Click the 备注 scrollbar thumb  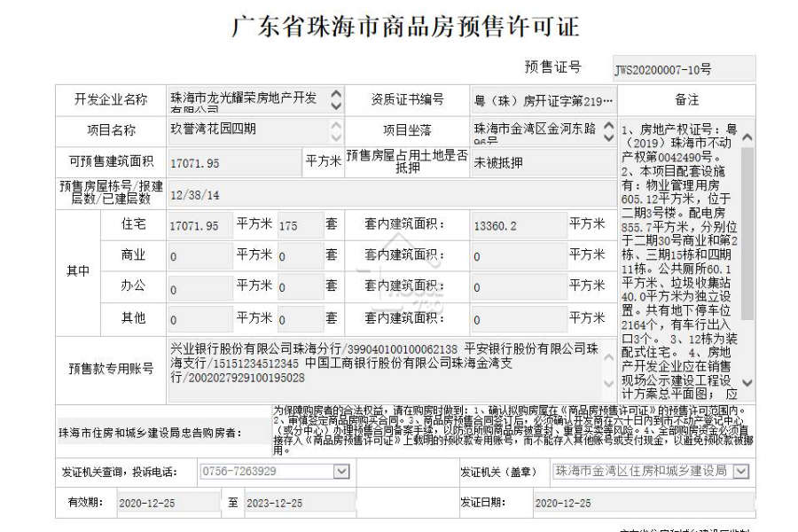(x=747, y=233)
